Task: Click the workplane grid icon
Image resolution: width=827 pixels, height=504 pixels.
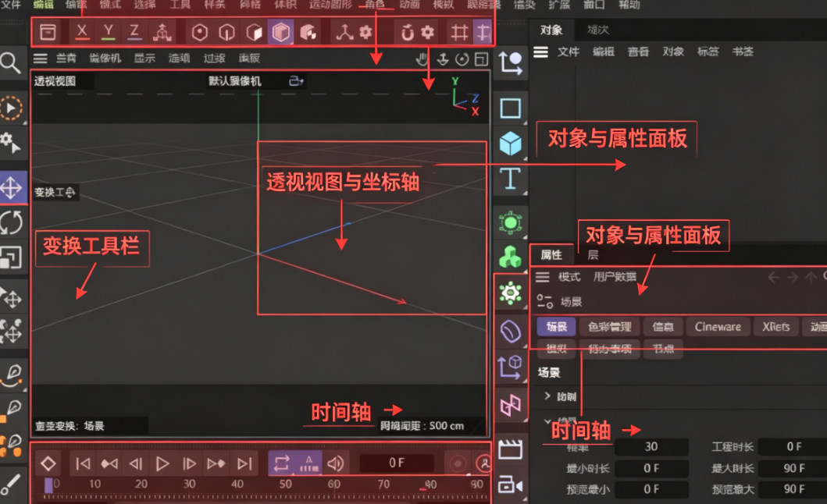Action: 459,33
